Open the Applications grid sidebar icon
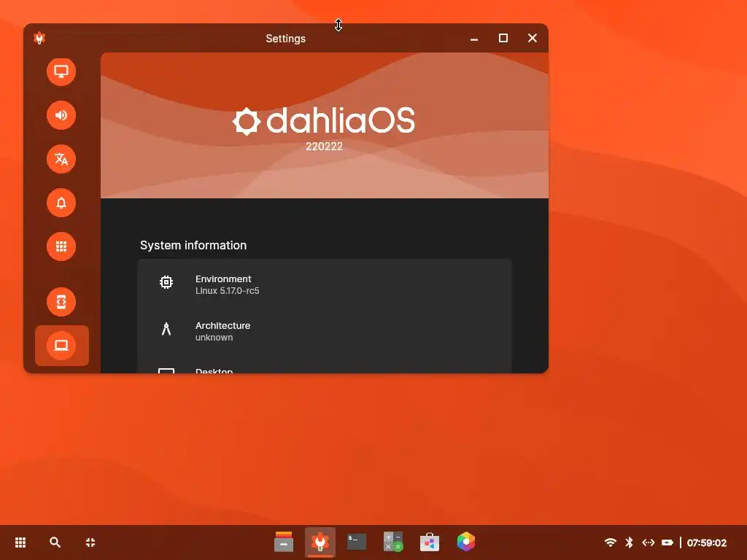 tap(61, 246)
